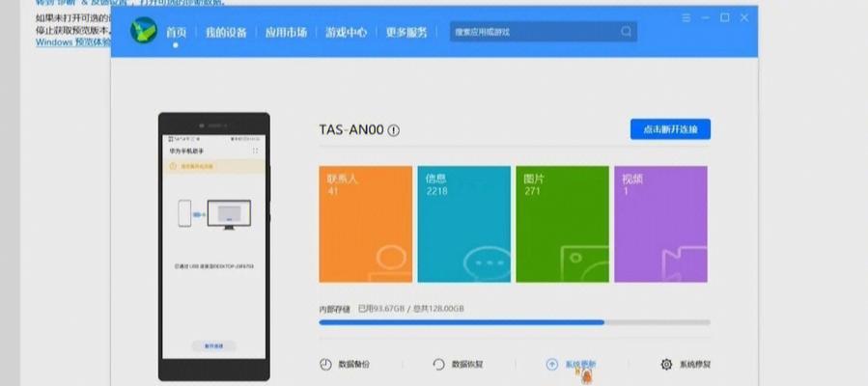Click 断开连接 button on phone preview

coord(213,346)
